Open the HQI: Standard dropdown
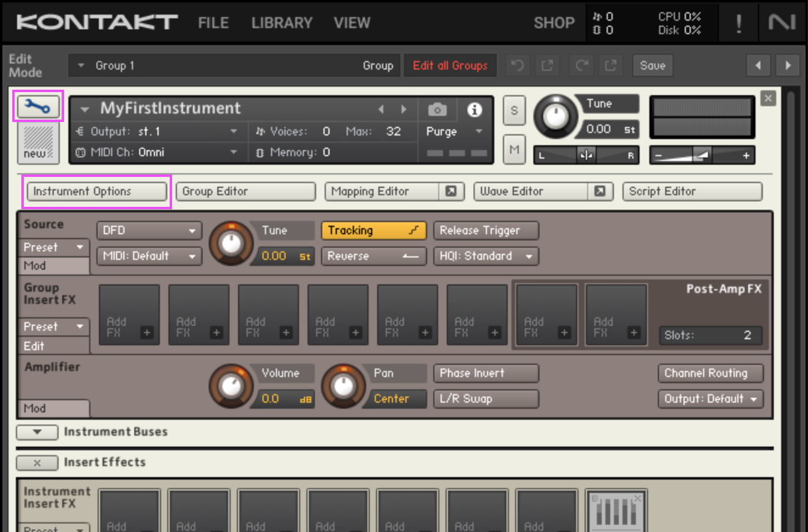Image resolution: width=808 pixels, height=532 pixels. pyautogui.click(x=486, y=256)
